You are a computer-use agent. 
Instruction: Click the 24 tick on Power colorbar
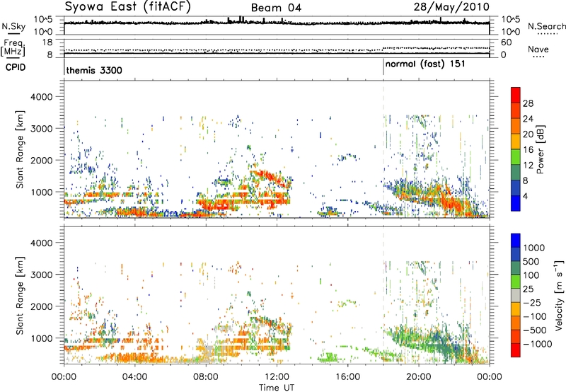528,119
